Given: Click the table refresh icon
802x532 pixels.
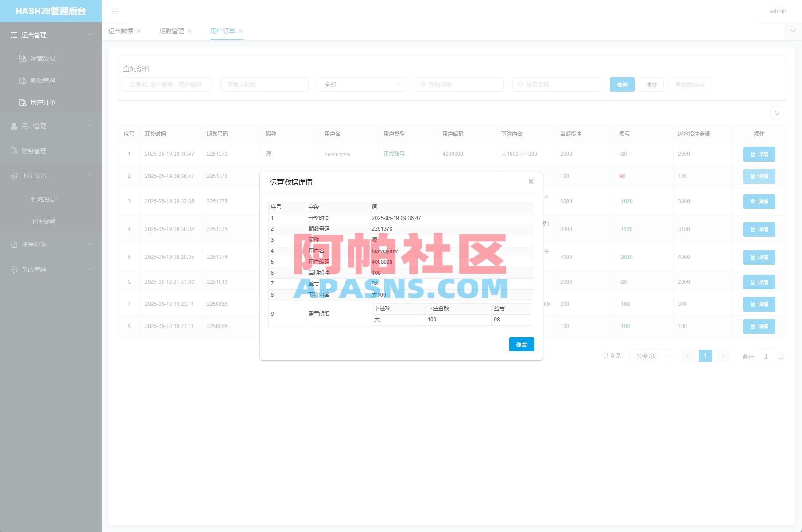Looking at the screenshot, I should pyautogui.click(x=776, y=113).
